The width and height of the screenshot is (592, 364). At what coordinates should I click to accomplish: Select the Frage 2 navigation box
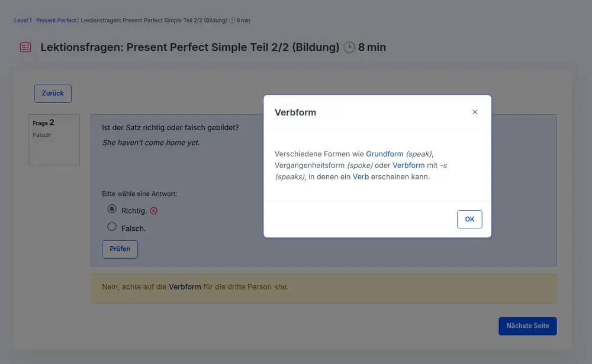click(54, 140)
